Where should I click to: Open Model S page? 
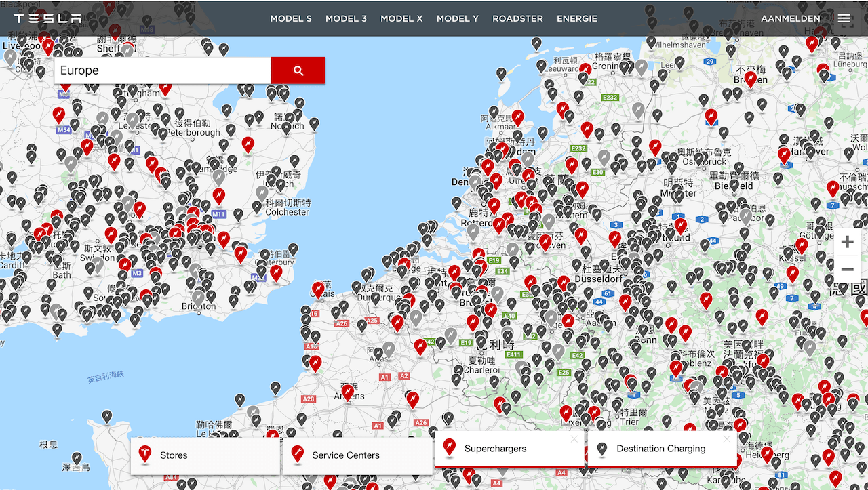(x=291, y=18)
